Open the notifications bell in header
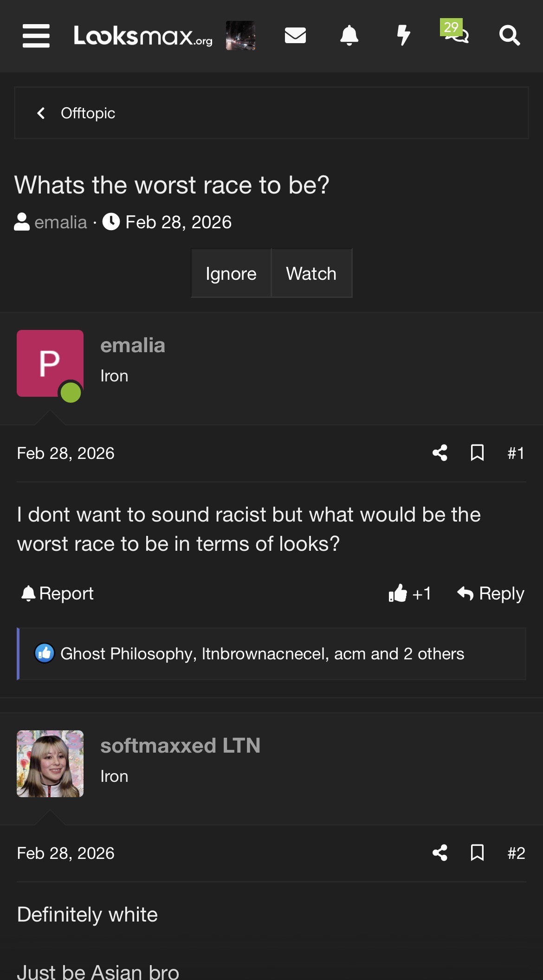 pyautogui.click(x=349, y=35)
